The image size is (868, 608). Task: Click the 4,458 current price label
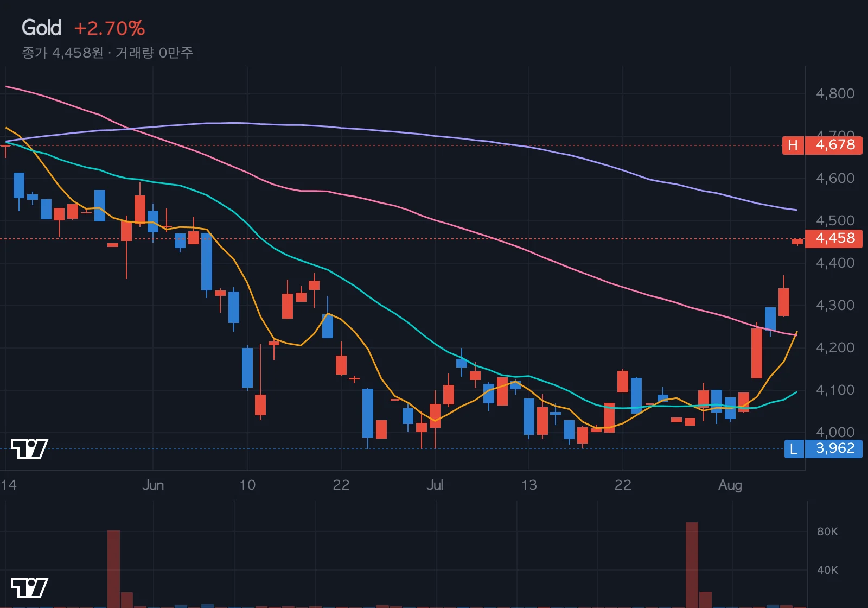pyautogui.click(x=834, y=239)
